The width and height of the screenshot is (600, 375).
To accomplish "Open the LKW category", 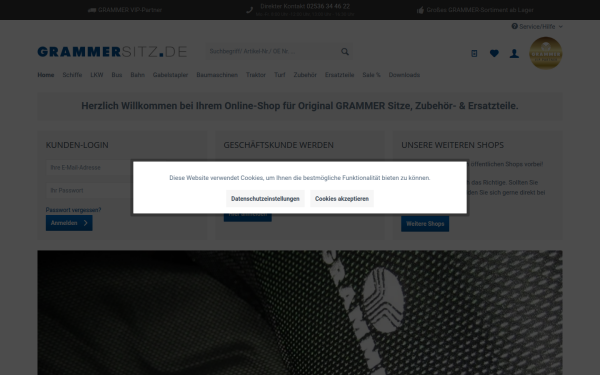I will pos(97,75).
